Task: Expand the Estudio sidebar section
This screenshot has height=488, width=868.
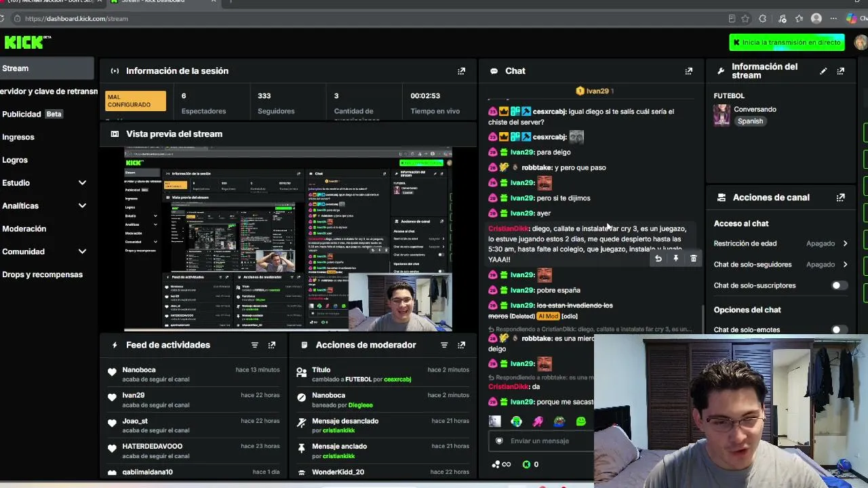Action: coord(82,183)
